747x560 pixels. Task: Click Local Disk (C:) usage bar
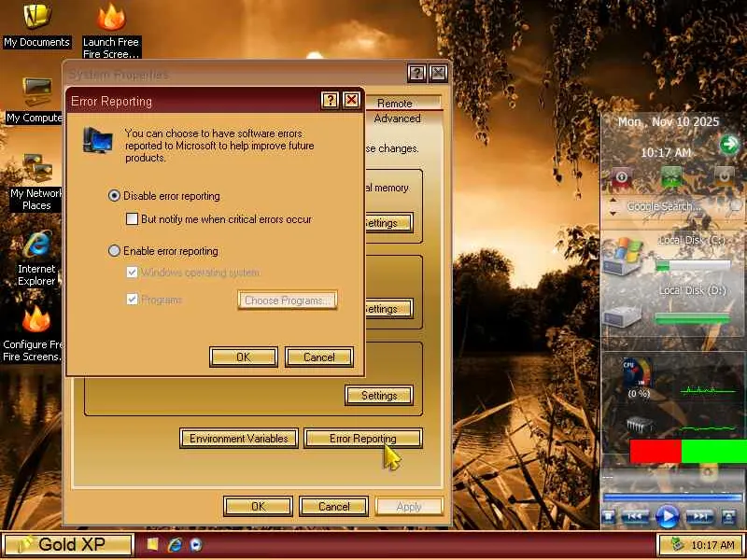[693, 266]
